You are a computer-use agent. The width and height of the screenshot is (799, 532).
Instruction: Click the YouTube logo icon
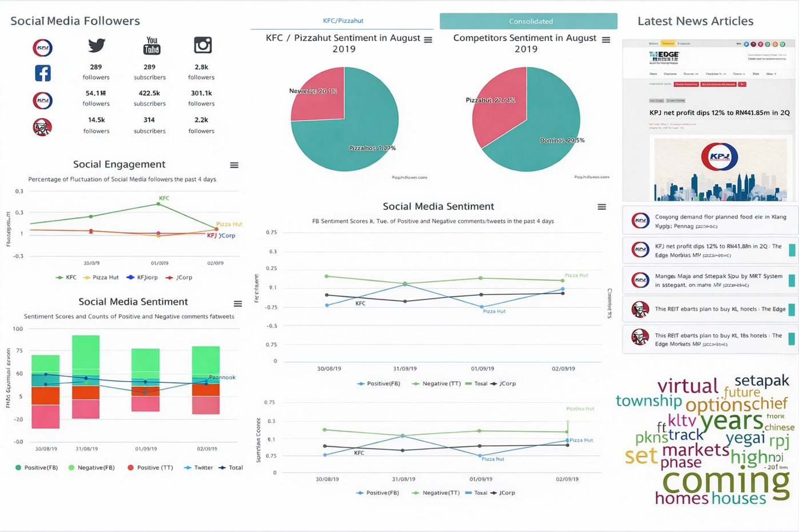click(x=152, y=46)
